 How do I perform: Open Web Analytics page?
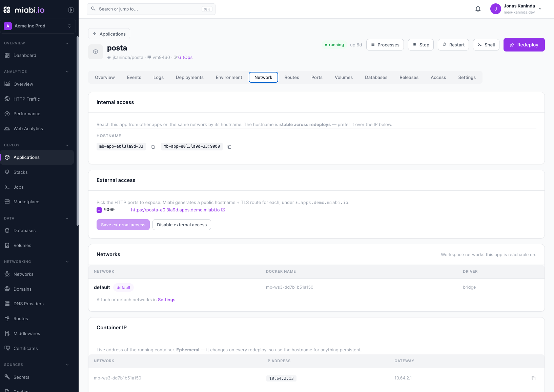click(37, 129)
